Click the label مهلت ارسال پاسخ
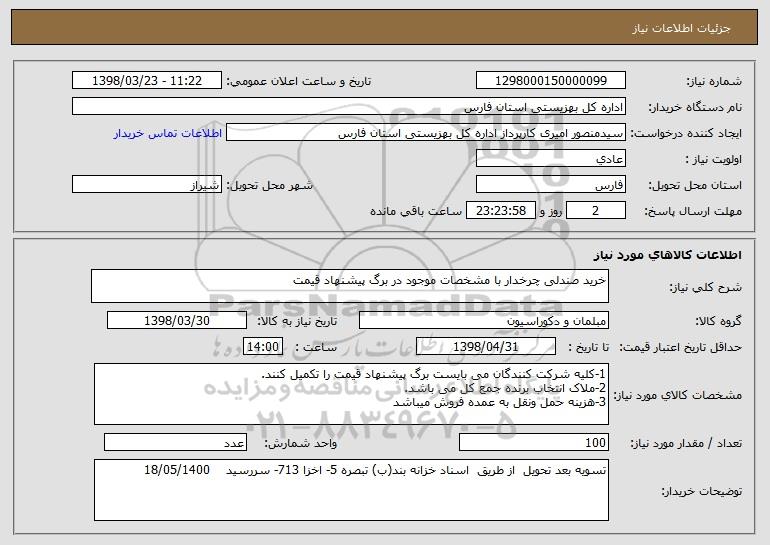This screenshot has width=770, height=545. pos(693,211)
